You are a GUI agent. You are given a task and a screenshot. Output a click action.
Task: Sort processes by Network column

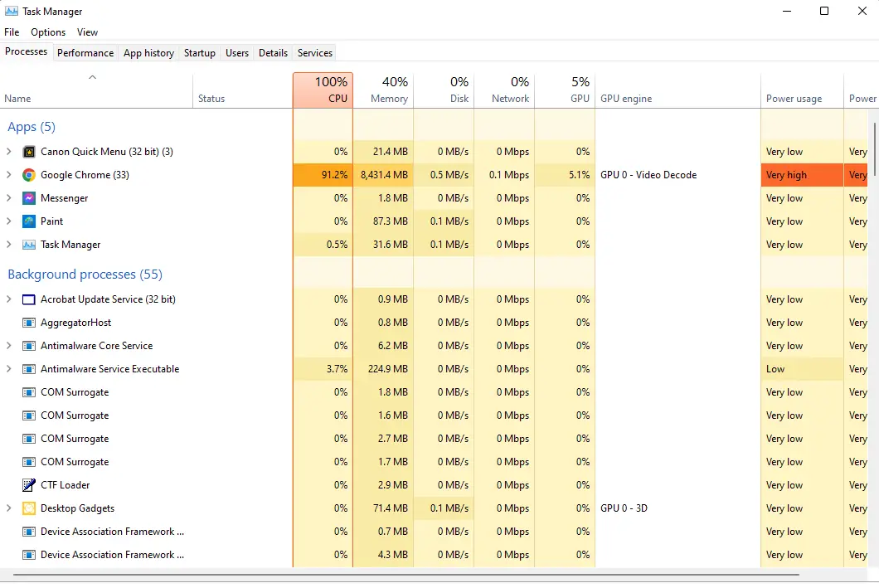[504, 90]
